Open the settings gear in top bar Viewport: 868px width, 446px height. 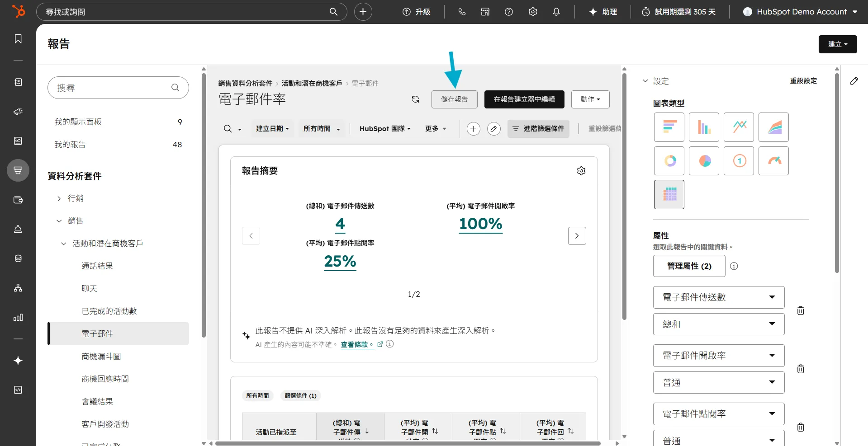(x=533, y=12)
